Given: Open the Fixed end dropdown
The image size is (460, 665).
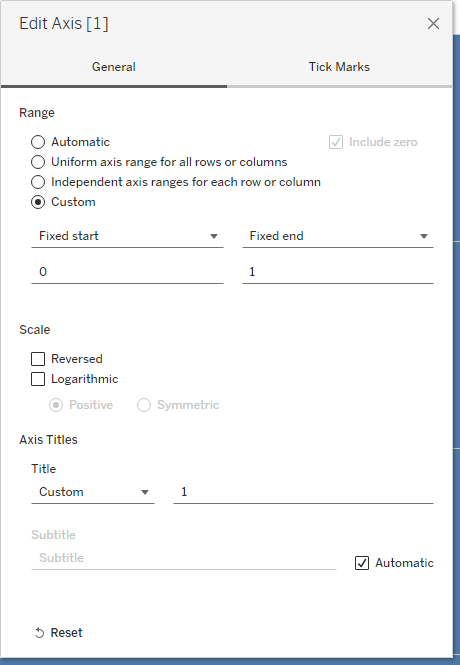Looking at the screenshot, I should [x=337, y=236].
